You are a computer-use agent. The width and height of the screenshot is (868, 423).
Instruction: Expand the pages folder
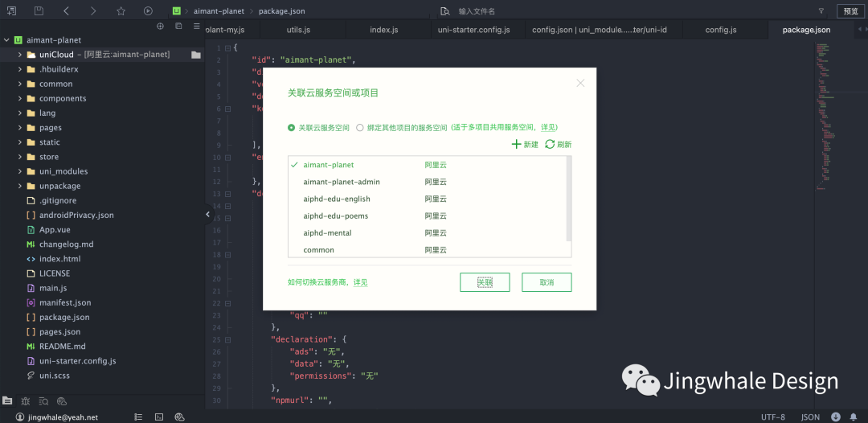(20, 127)
